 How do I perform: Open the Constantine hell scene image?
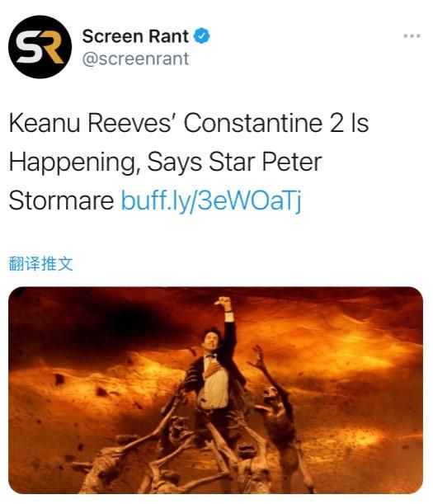[215, 390]
